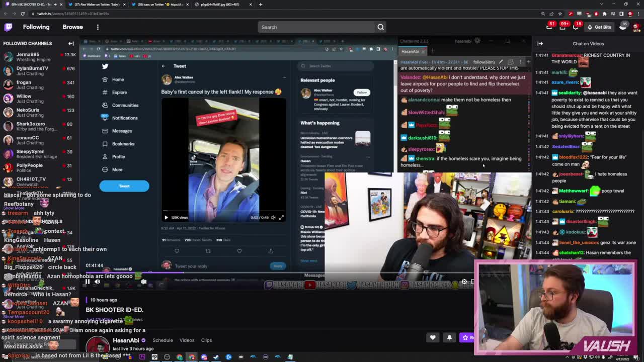Pause the VOD playback
This screenshot has width=644, height=362.
click(x=87, y=282)
